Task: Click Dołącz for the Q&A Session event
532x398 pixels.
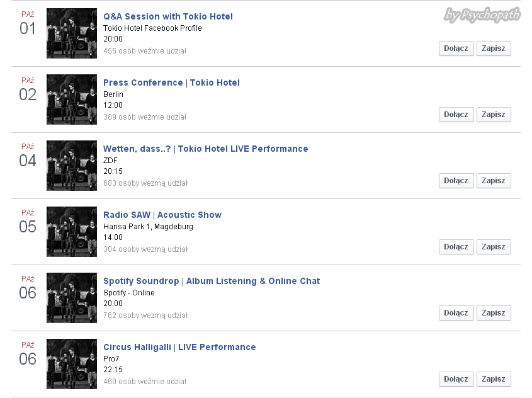Action: coord(456,48)
